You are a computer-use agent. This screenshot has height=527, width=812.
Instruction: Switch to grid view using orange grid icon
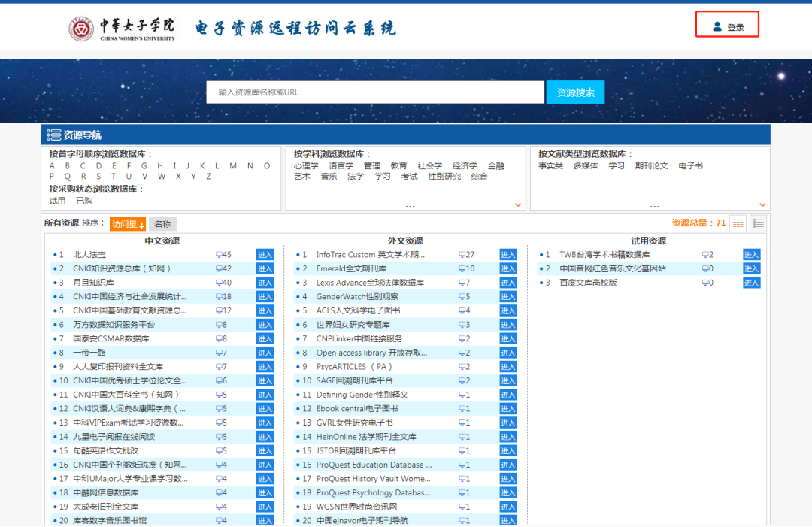tap(738, 223)
